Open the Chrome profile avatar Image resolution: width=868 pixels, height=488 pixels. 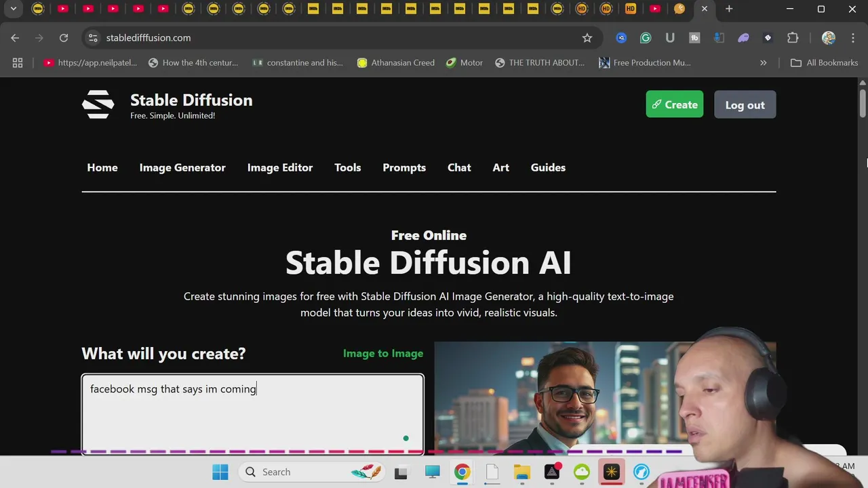click(x=828, y=38)
